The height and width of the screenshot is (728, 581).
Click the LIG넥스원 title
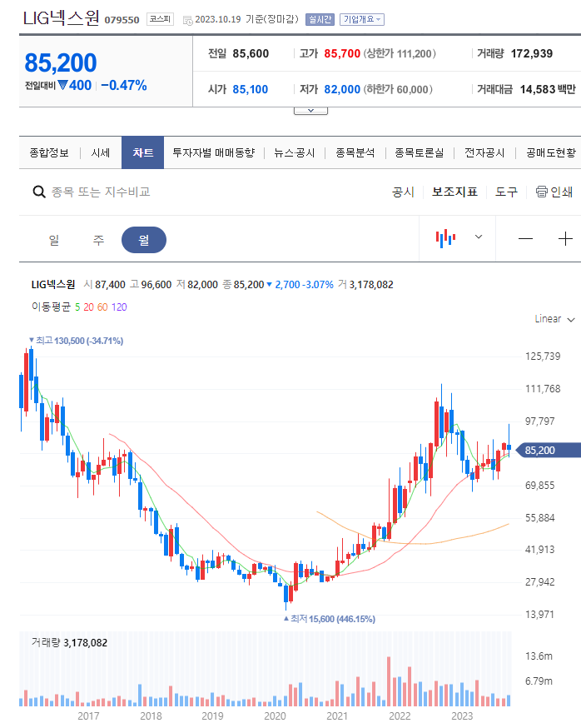pyautogui.click(x=62, y=18)
